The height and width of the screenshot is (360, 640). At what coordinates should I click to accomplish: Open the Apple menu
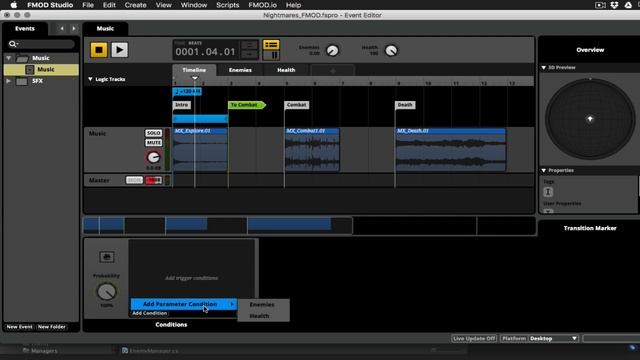point(13,5)
